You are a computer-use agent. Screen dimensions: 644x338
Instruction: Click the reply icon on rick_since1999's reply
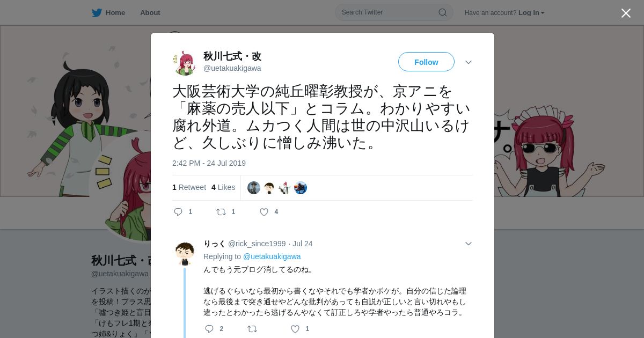pyautogui.click(x=209, y=329)
